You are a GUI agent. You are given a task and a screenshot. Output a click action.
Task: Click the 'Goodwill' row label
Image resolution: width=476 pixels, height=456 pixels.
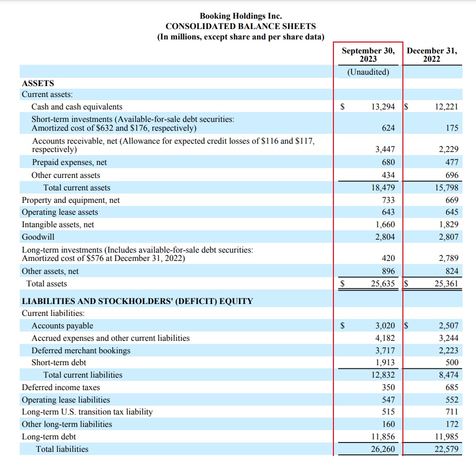point(38,237)
